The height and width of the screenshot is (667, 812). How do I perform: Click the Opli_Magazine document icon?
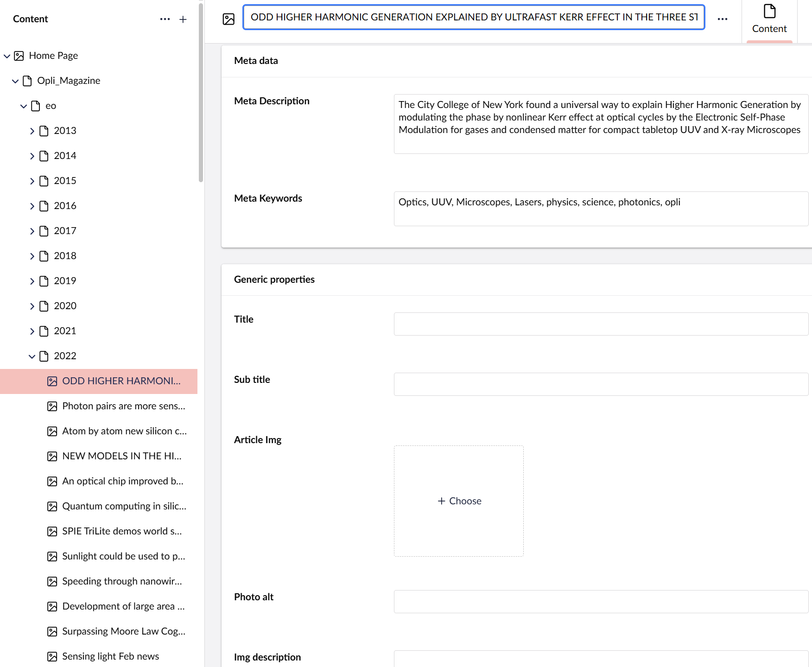pos(27,81)
